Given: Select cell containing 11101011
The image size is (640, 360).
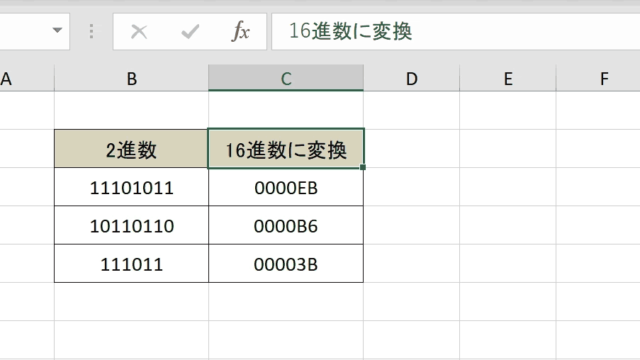Looking at the screenshot, I should click(131, 187).
